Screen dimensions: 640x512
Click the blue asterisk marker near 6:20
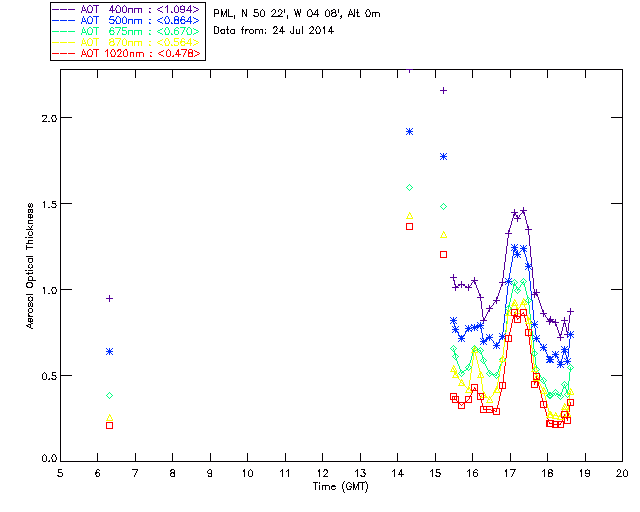tap(109, 352)
